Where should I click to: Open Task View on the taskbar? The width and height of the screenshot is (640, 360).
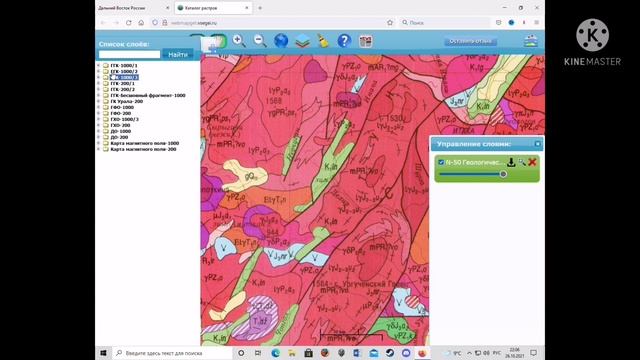(x=258, y=353)
